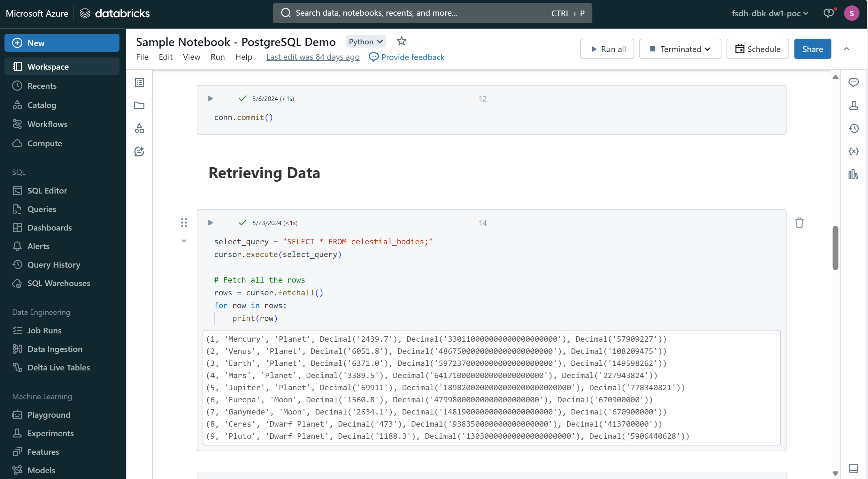Delete the Retrieving Data code cell
Image resolution: width=868 pixels, height=479 pixels.
pos(800,222)
